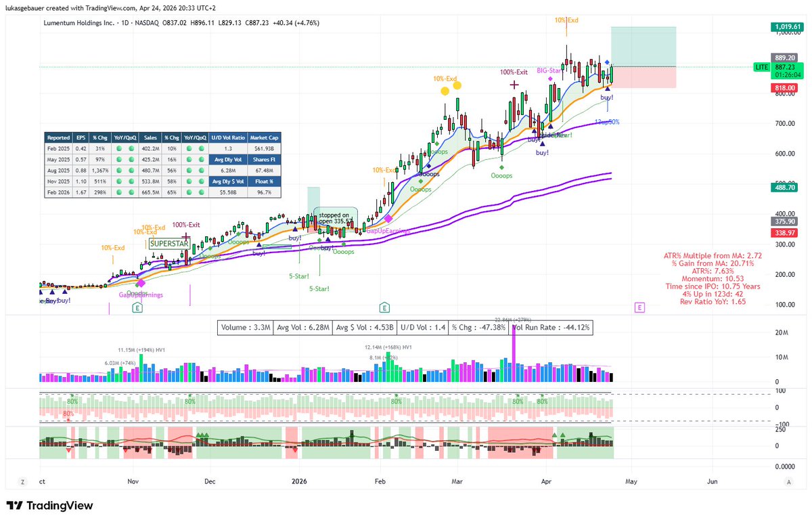Click the Avg $ Vol : 4.53B cell
The width and height of the screenshot is (812, 522).
pyautogui.click(x=365, y=328)
